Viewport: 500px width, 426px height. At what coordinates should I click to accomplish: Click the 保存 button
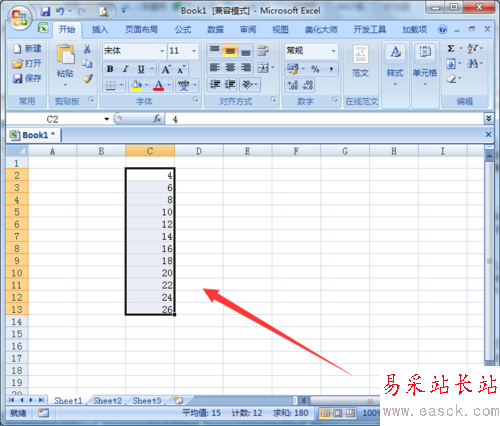click(27, 78)
